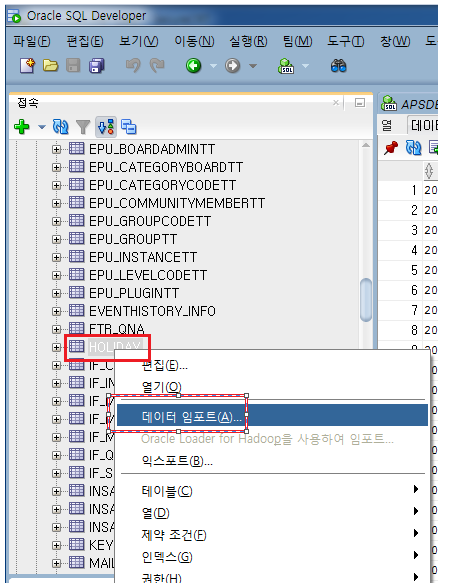Open the 파일(F) menu
Viewport: 450px width, 583px height.
(32, 41)
